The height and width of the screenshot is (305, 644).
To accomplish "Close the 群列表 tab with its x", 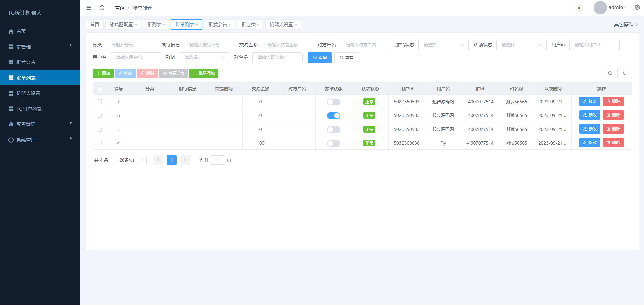I will click(x=164, y=25).
